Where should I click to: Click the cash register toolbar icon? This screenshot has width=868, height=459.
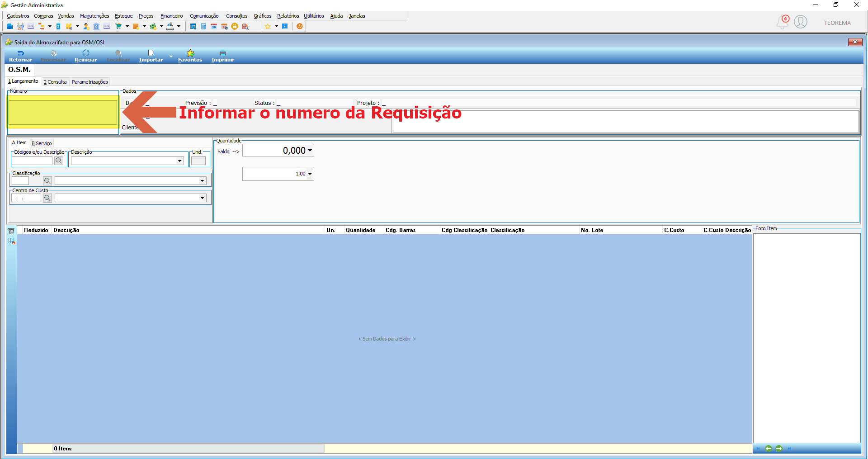point(170,26)
